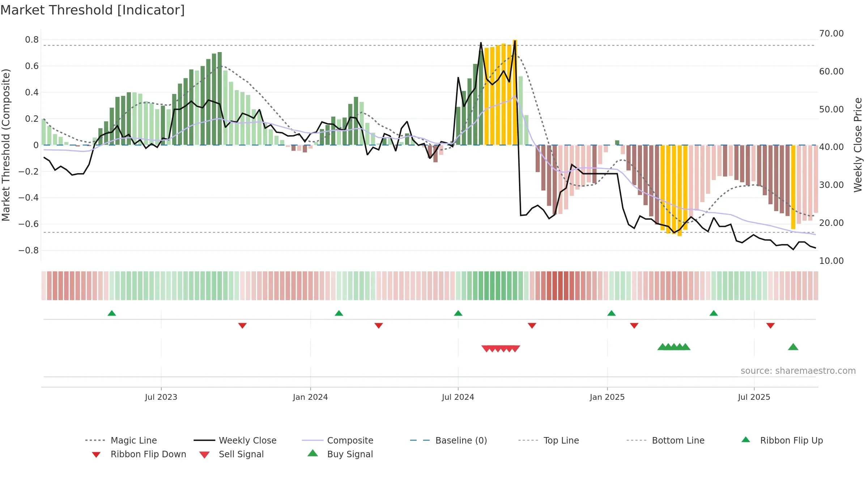Click Jul 2024 x-axis label

(458, 397)
